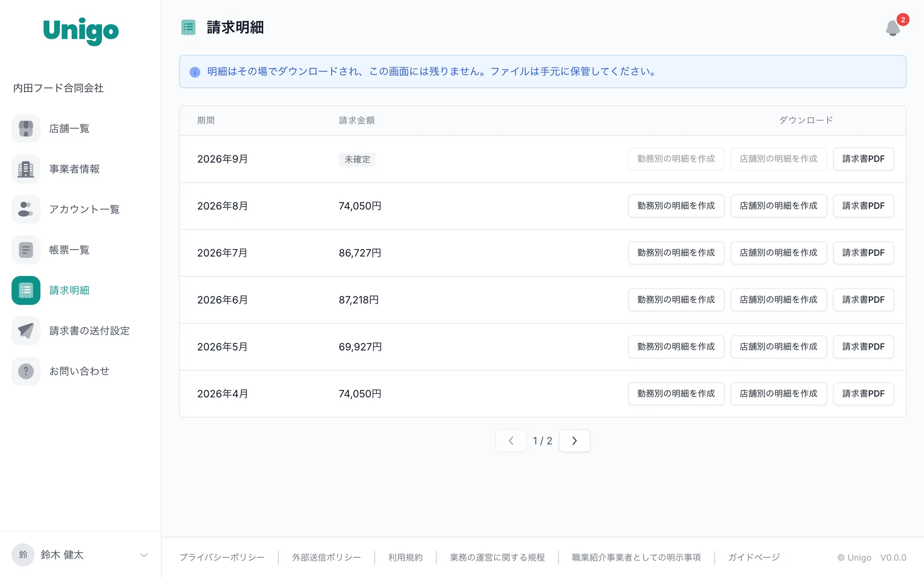
Task: Open the 利用規約 footer link
Action: coord(405,557)
